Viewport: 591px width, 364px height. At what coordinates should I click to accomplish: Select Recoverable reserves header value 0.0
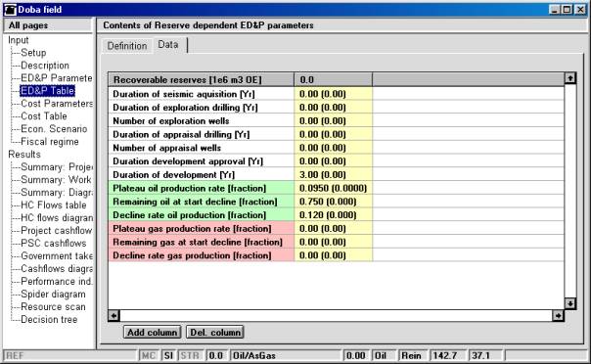tap(334, 80)
